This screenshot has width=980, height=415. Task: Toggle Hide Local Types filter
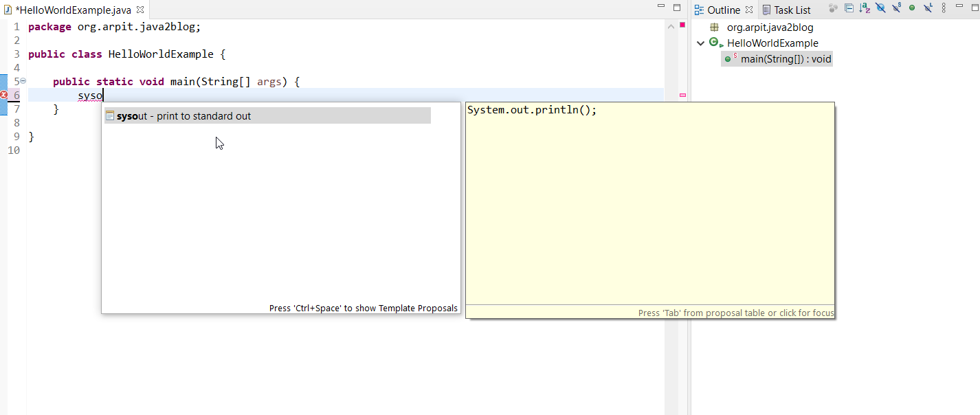(928, 8)
